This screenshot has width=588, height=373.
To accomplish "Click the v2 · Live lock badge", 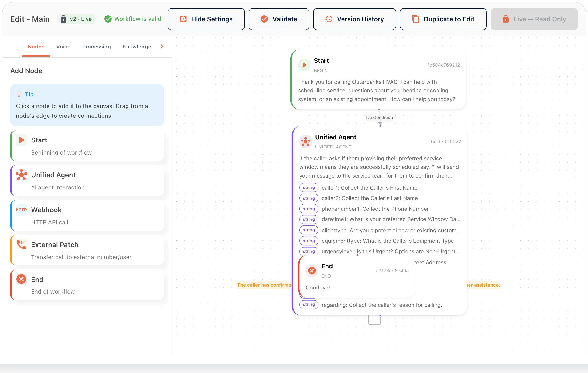I will click(x=76, y=19).
